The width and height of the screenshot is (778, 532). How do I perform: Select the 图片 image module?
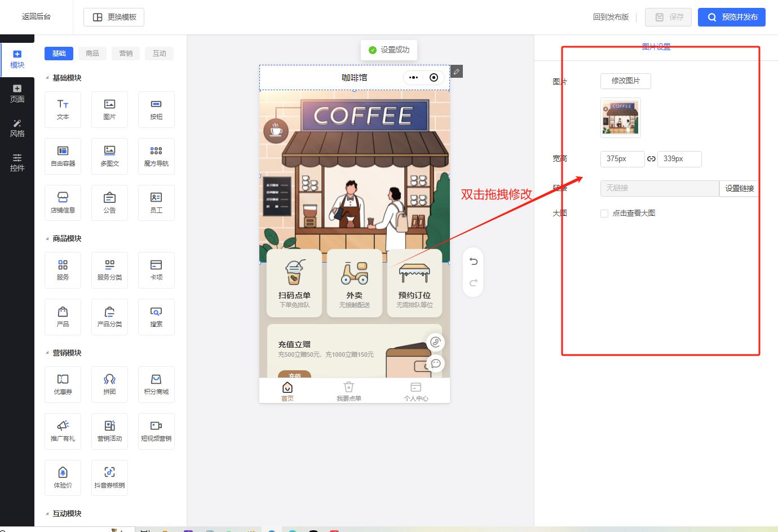point(109,109)
